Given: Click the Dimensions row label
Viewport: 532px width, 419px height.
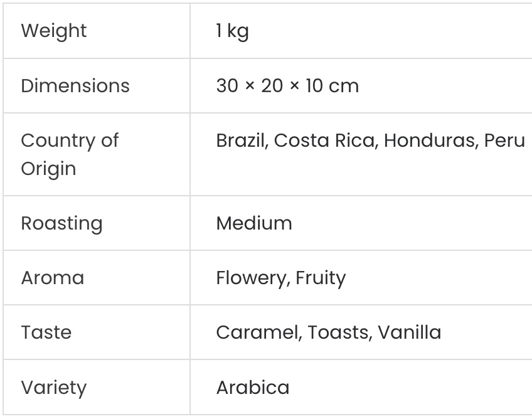Looking at the screenshot, I should click(x=75, y=85).
